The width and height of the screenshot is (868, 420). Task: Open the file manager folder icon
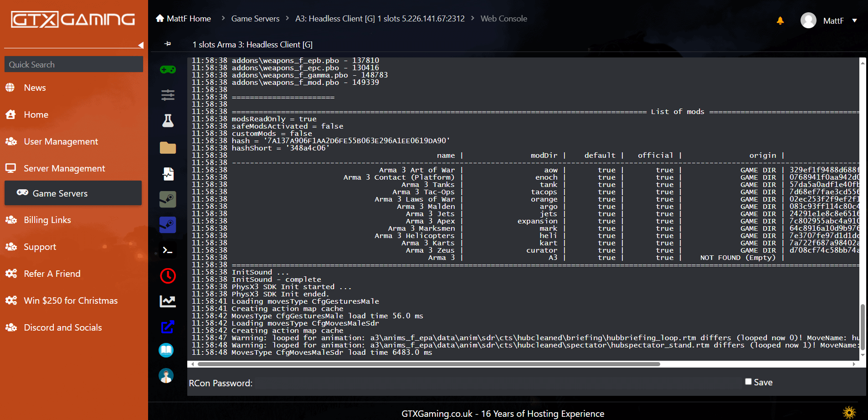pos(168,148)
